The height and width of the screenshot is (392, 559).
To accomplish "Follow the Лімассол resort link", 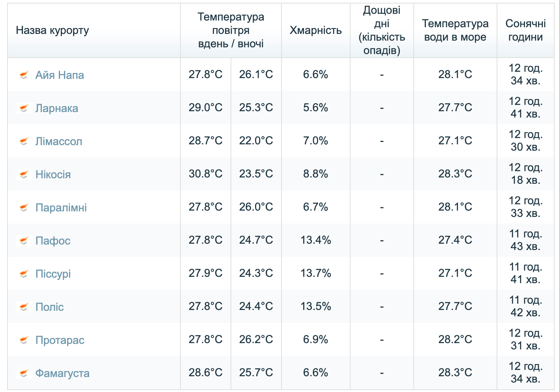I will 59,141.
